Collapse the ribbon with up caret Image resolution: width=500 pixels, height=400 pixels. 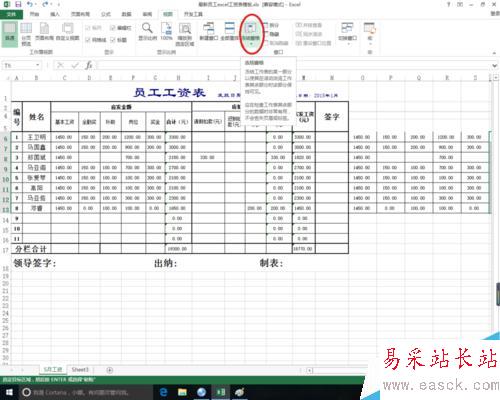[494, 52]
